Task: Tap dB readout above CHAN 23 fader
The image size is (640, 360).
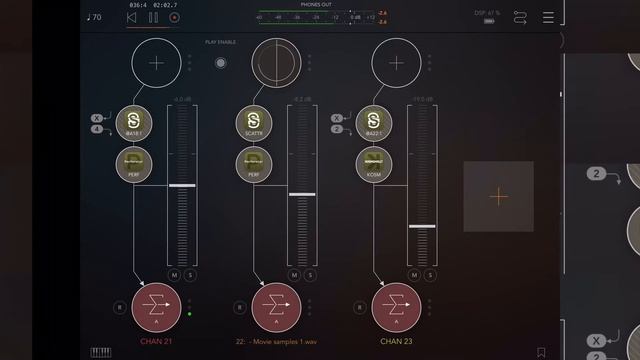Action: coord(422,99)
